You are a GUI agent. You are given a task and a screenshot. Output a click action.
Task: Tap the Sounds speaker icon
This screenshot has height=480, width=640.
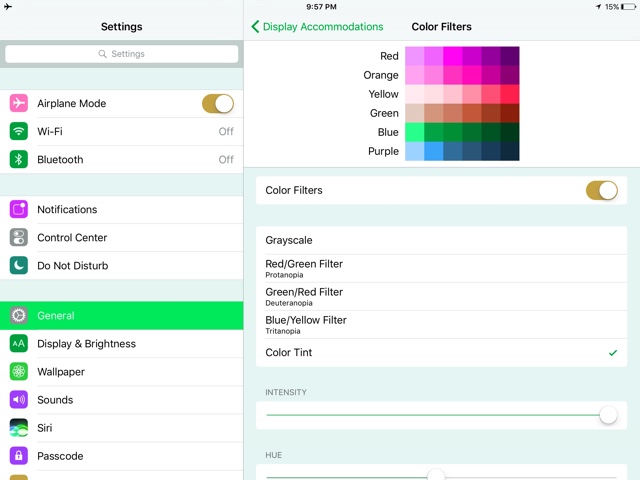tap(19, 400)
